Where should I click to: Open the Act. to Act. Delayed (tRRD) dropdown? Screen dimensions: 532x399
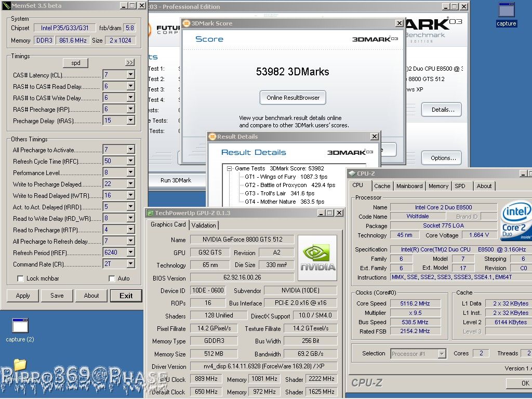[130, 207]
